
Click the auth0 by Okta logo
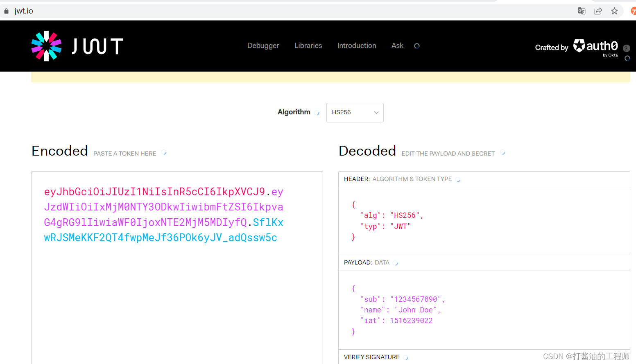coord(595,47)
